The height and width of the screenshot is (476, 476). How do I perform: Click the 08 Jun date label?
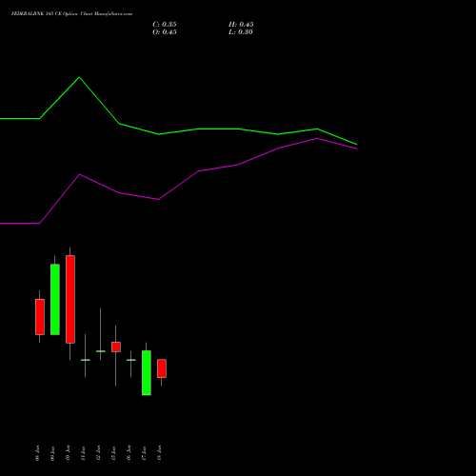point(37,453)
